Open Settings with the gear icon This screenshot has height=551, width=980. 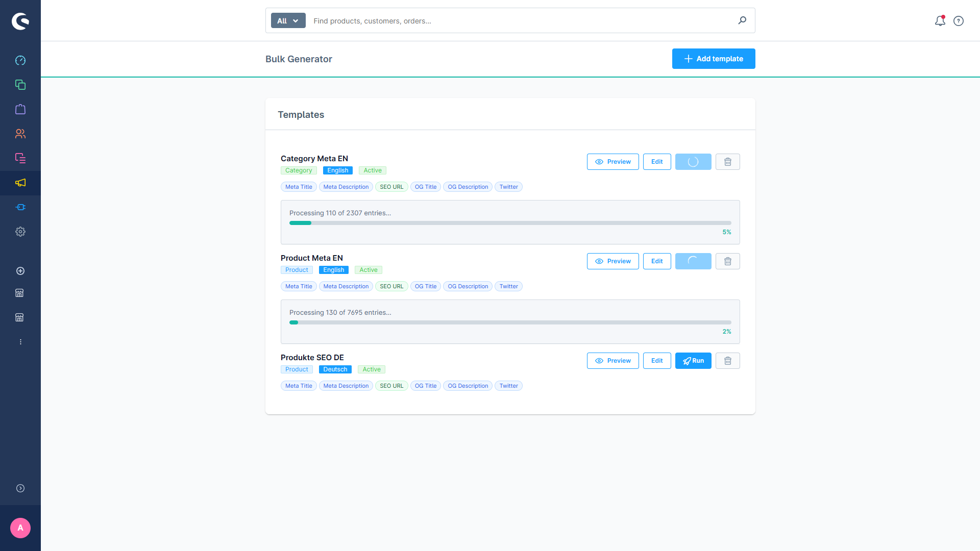[20, 232]
